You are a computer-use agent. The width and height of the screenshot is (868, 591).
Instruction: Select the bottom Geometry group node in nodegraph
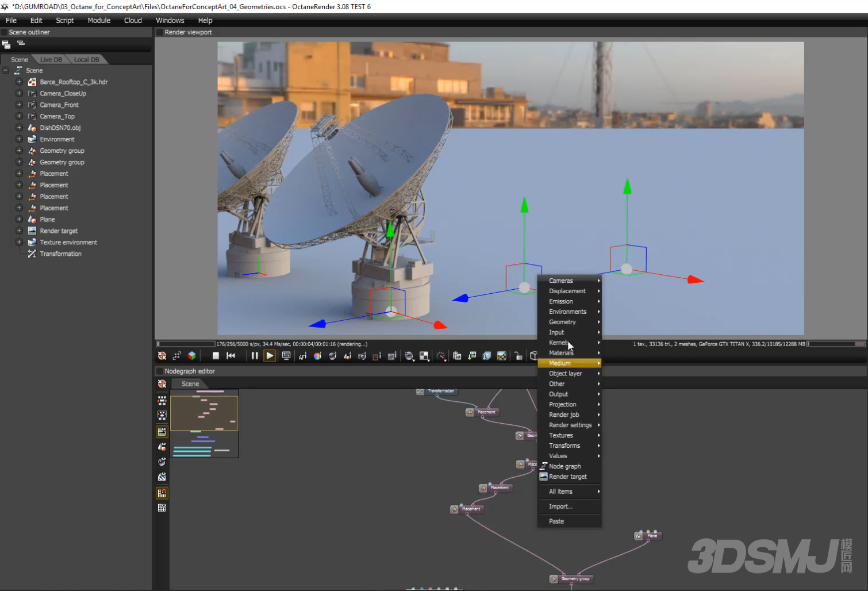tap(570, 579)
